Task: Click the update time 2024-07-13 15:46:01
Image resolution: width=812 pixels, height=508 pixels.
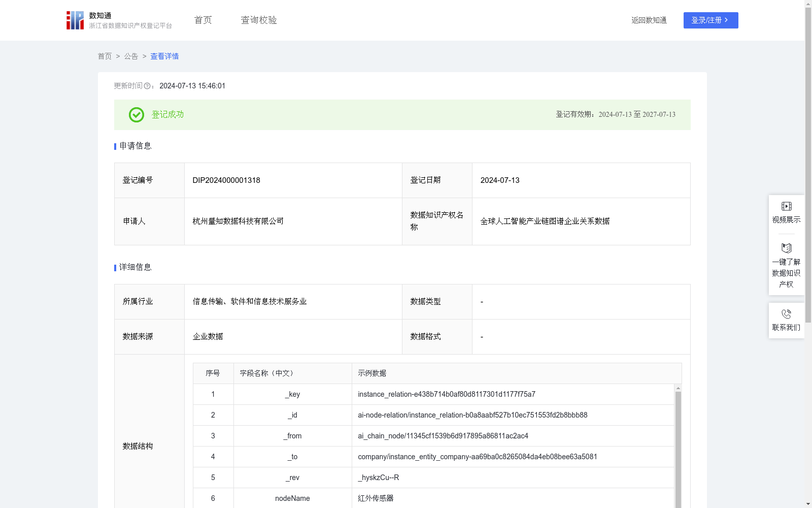Action: click(x=192, y=86)
